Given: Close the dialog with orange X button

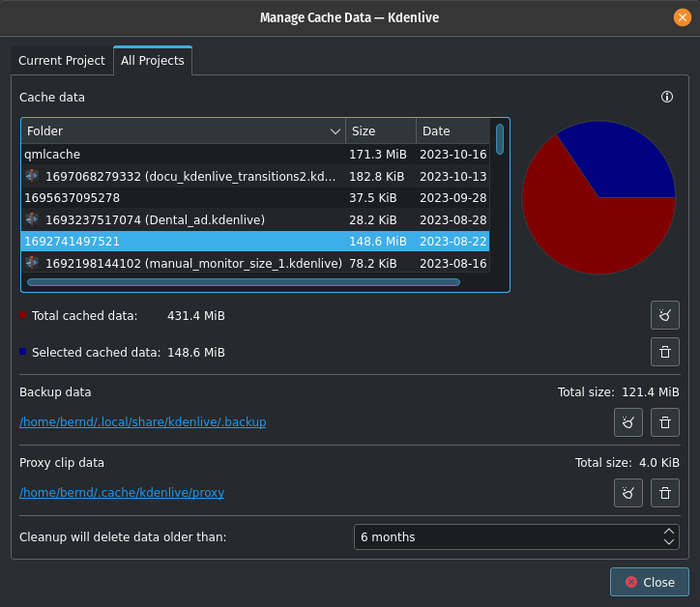Looking at the screenshot, I should (x=683, y=17).
